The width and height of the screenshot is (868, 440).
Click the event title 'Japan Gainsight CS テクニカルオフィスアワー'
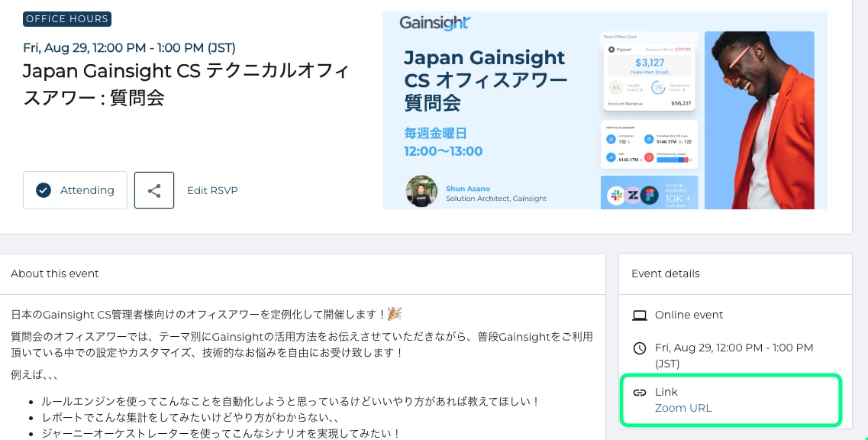coord(186,84)
